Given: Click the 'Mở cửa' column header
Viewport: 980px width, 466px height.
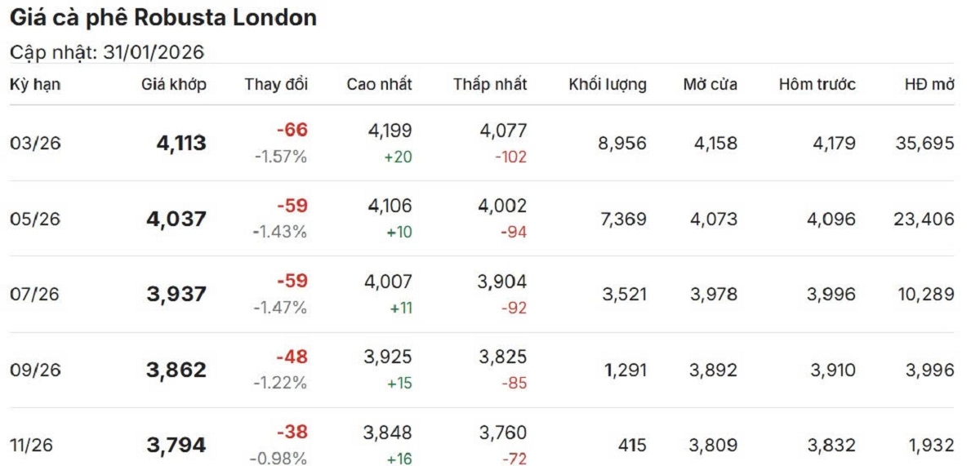Looking at the screenshot, I should 710,84.
